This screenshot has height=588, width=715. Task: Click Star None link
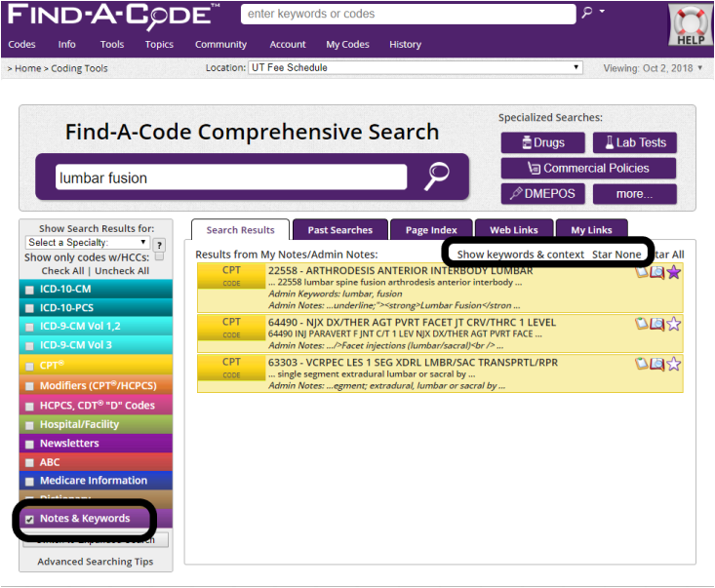coord(616,255)
